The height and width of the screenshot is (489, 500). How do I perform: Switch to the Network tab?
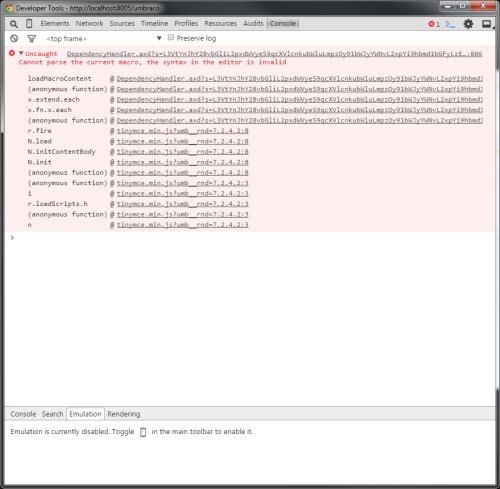[89, 24]
